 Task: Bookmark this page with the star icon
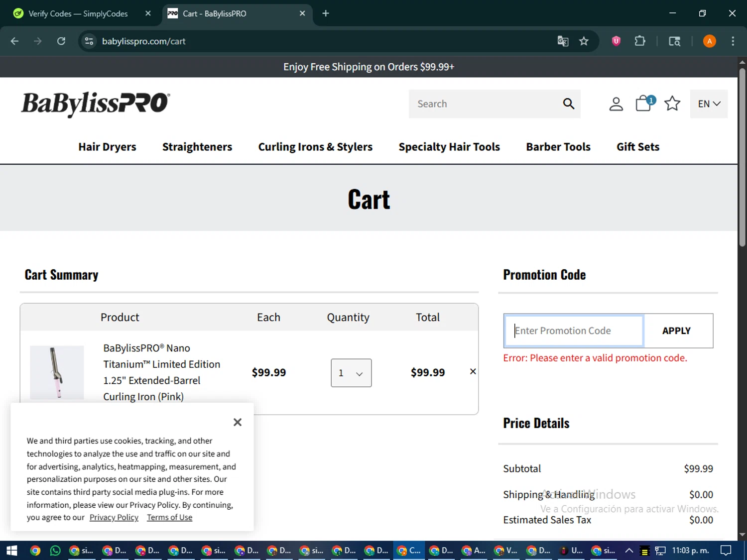pyautogui.click(x=584, y=41)
